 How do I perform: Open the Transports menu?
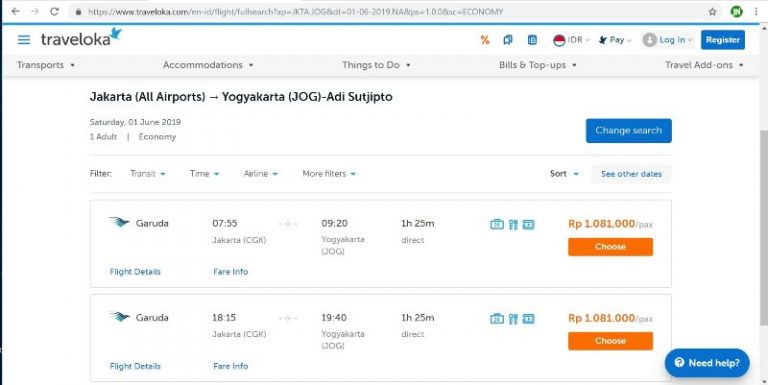click(46, 65)
